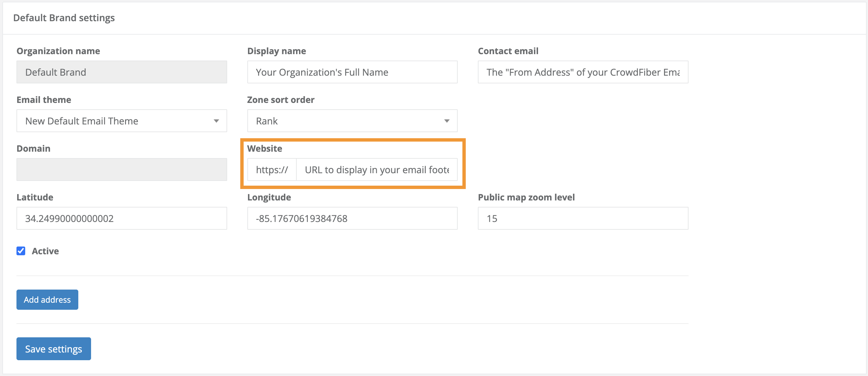The height and width of the screenshot is (376, 868).
Task: Select the Latitude input field
Action: (x=121, y=218)
